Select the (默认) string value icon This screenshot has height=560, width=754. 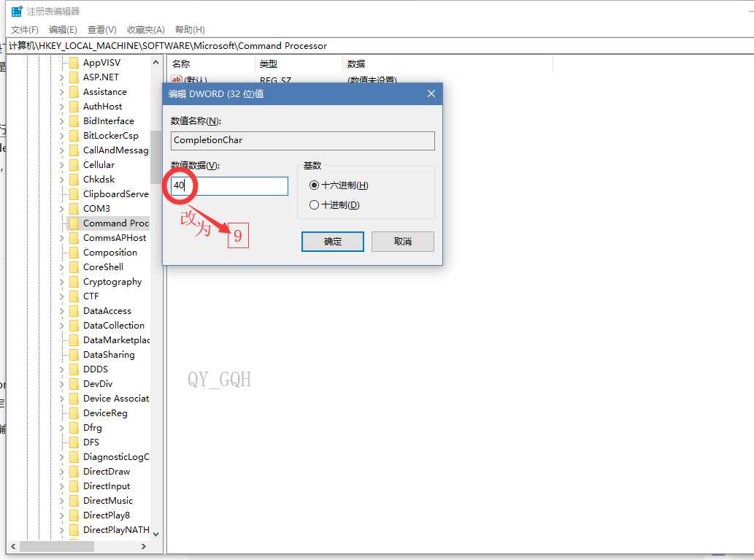pyautogui.click(x=177, y=80)
